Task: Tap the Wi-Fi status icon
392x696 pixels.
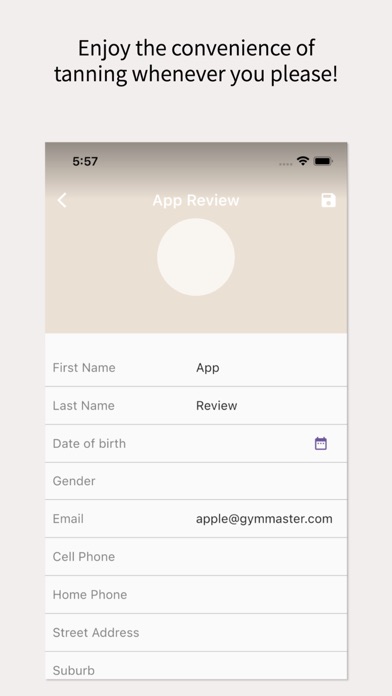Action: coord(303,161)
